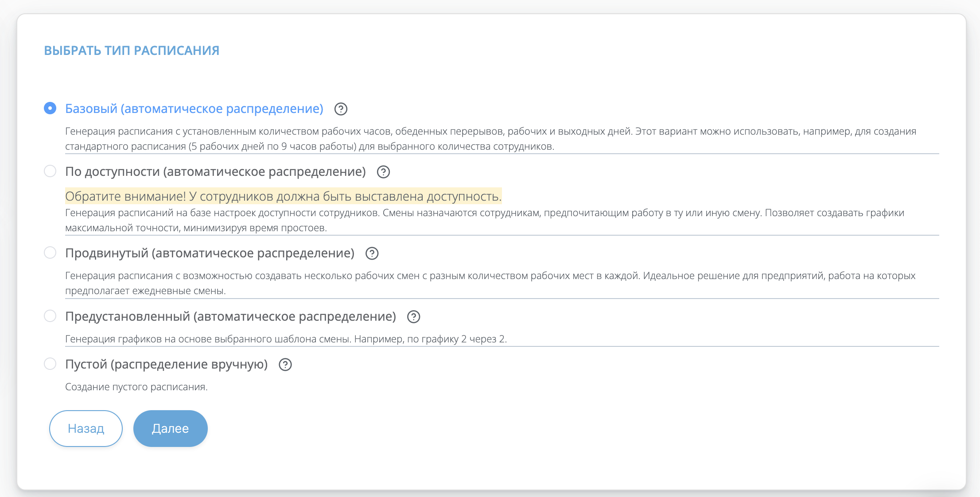Select the По доступности radio button
This screenshot has width=980, height=497.
[x=50, y=171]
